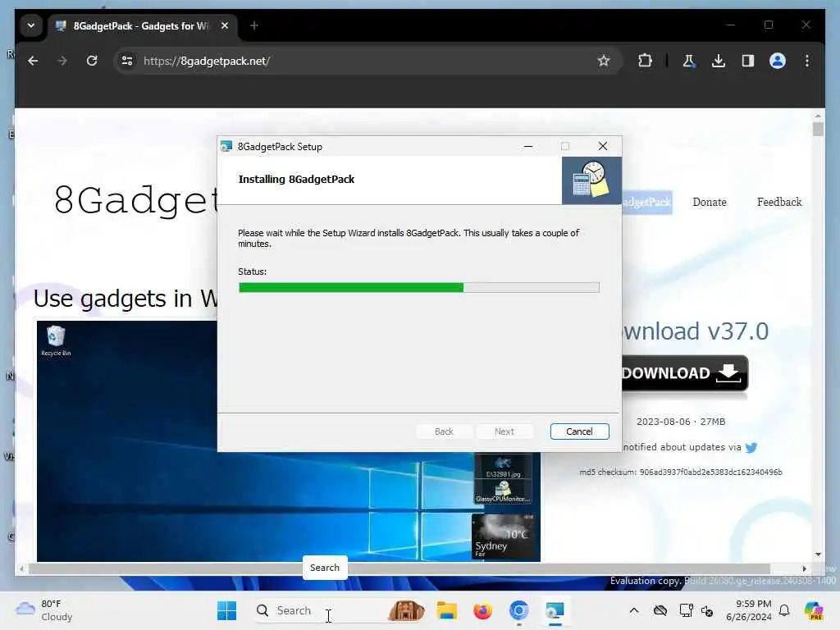Switch to Chrome in taskbar
Image resolution: width=840 pixels, height=630 pixels.
point(518,610)
